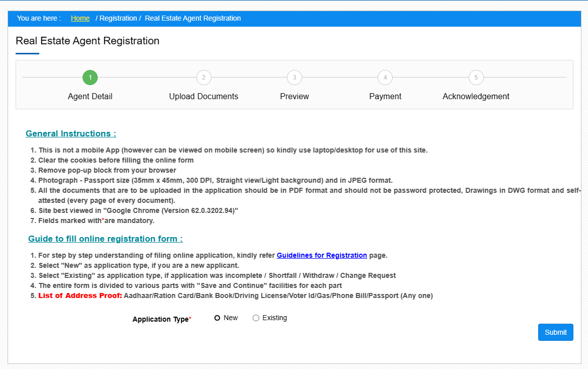Click the Registration item in the breadcrumb
Screen dimensions: 588x369
click(118, 18)
